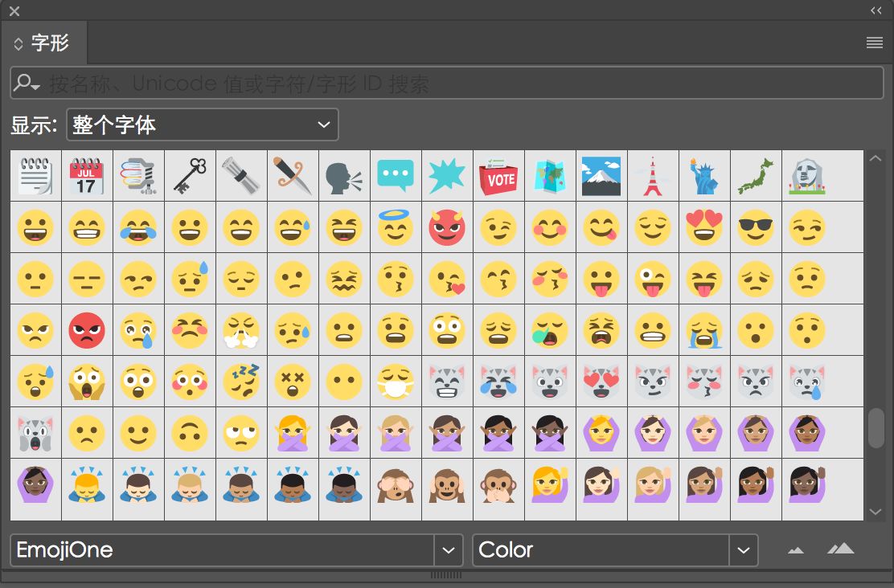Select the Mount Fuji glyph
This screenshot has height=588, width=894.
601,175
